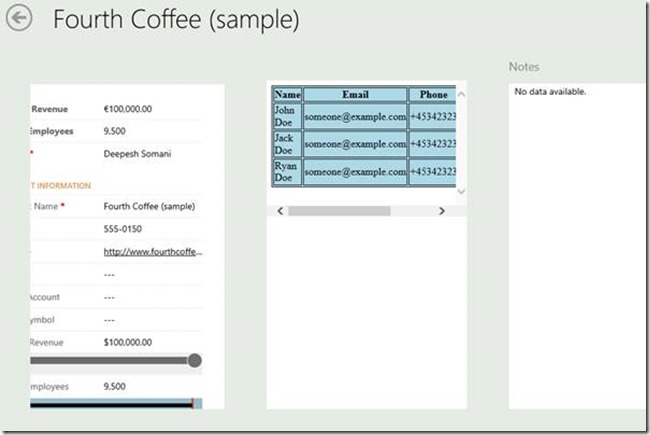
Task: Click right arrow of horizontal scrollbar
Action: (441, 211)
